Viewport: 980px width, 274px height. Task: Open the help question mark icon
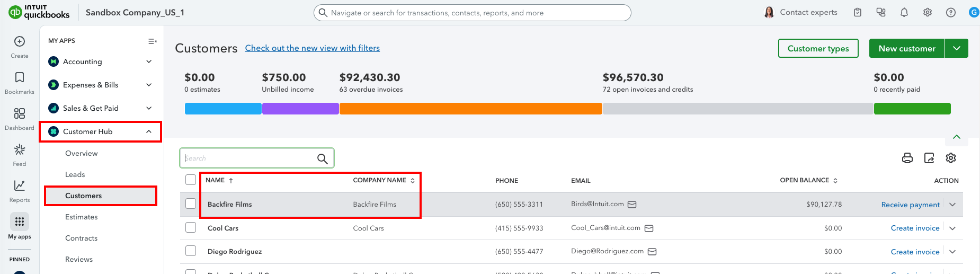[951, 12]
